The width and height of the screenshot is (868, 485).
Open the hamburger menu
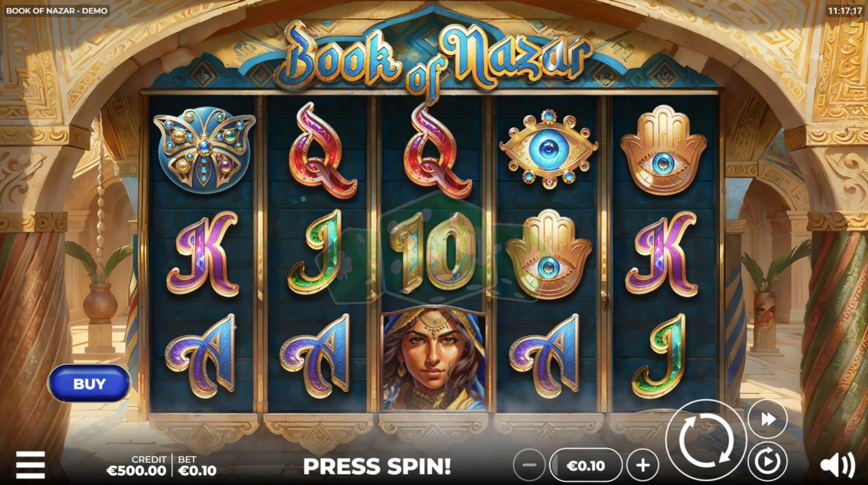pyautogui.click(x=31, y=465)
